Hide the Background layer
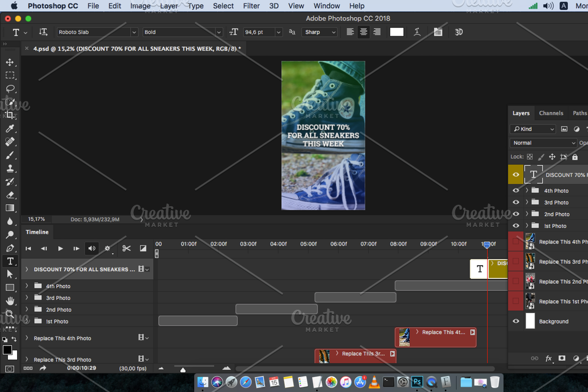This screenshot has width=588, height=392. coord(515,321)
